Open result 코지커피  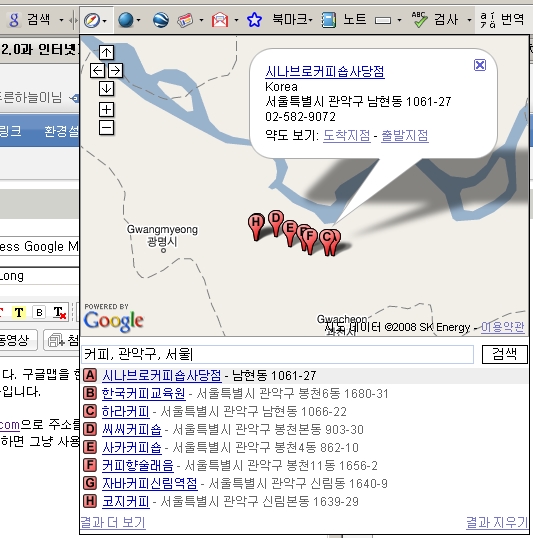coord(126,502)
